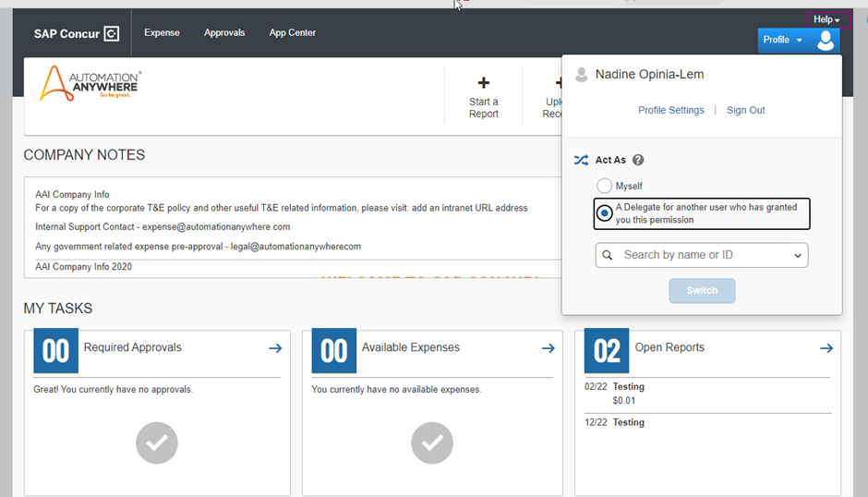868x497 pixels.
Task: Click the Switch button
Action: click(702, 291)
